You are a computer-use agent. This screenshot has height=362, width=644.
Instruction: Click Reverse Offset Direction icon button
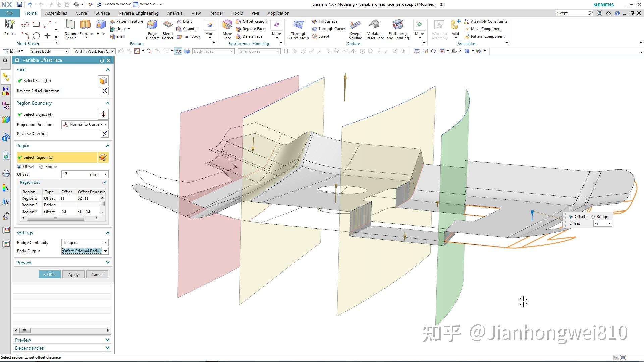[x=105, y=91]
